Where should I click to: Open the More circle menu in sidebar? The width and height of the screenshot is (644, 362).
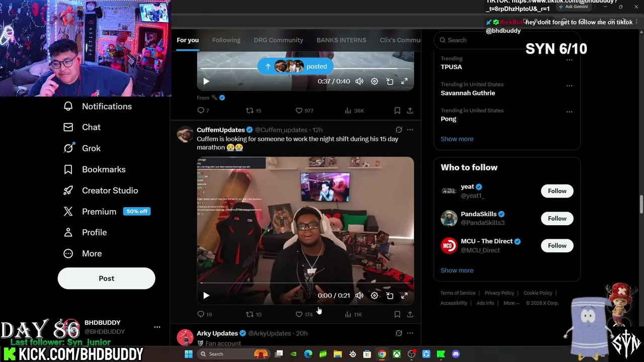pyautogui.click(x=68, y=253)
